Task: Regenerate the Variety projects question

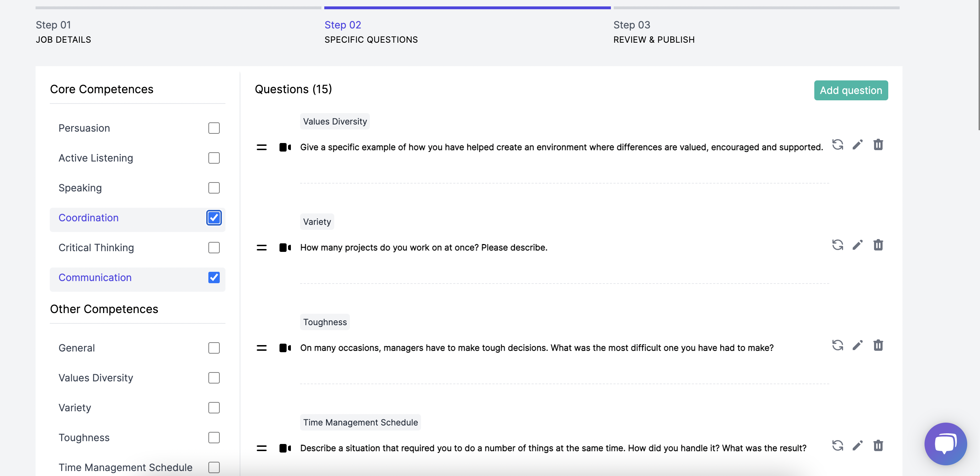Action: [837, 245]
